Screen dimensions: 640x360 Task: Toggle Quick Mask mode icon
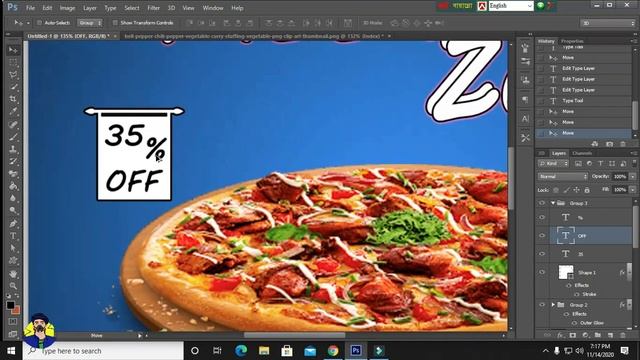coord(13,322)
